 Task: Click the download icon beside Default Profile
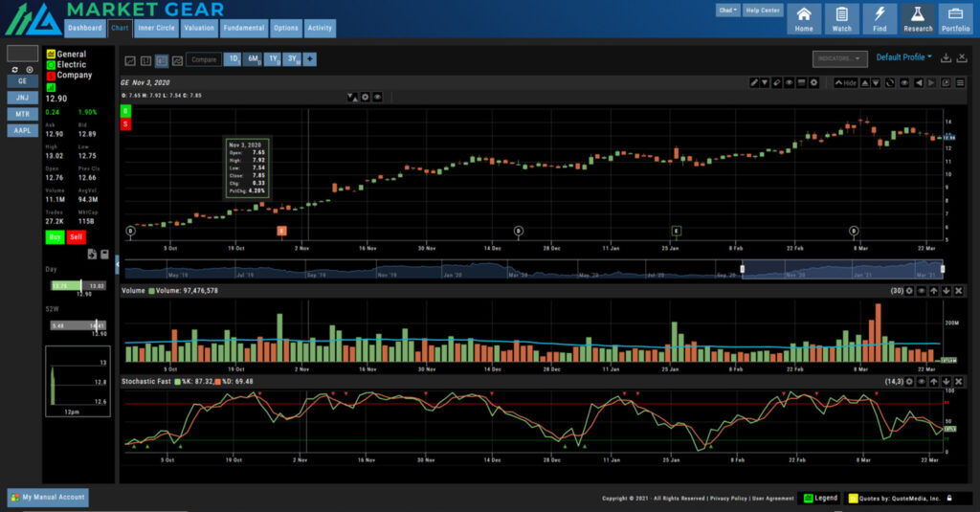(946, 58)
